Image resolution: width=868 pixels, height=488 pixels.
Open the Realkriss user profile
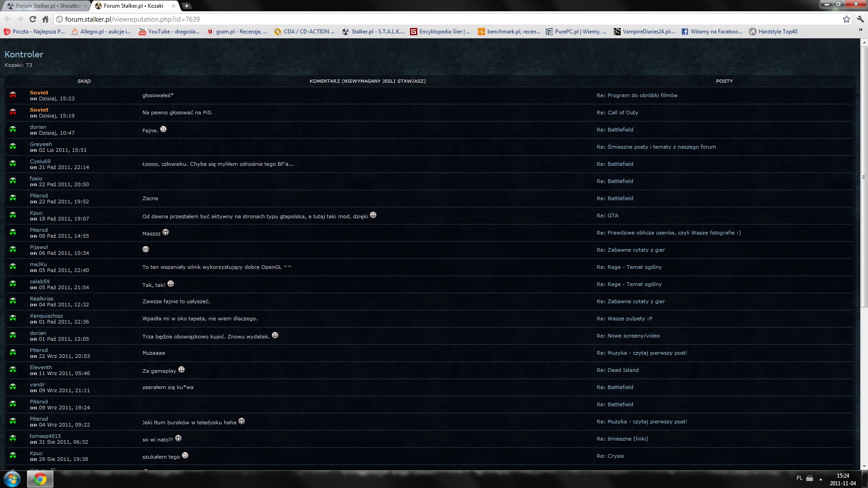(42, 299)
